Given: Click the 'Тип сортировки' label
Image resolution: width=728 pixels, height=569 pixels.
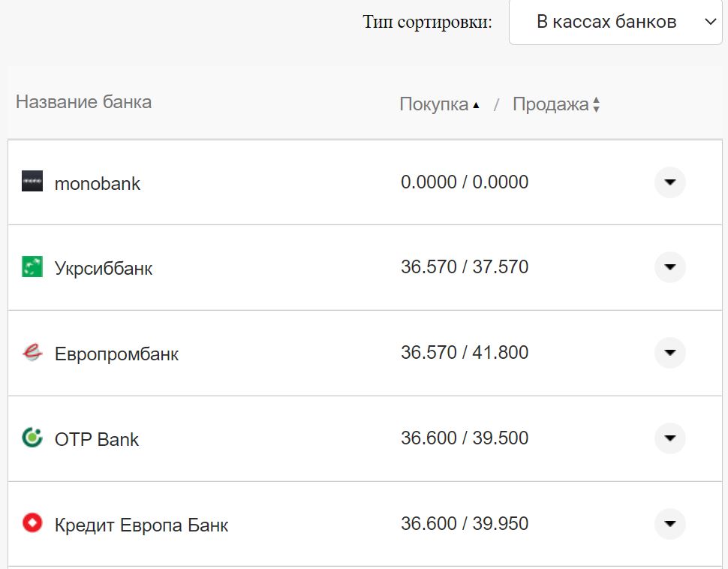Looking at the screenshot, I should point(426,23).
